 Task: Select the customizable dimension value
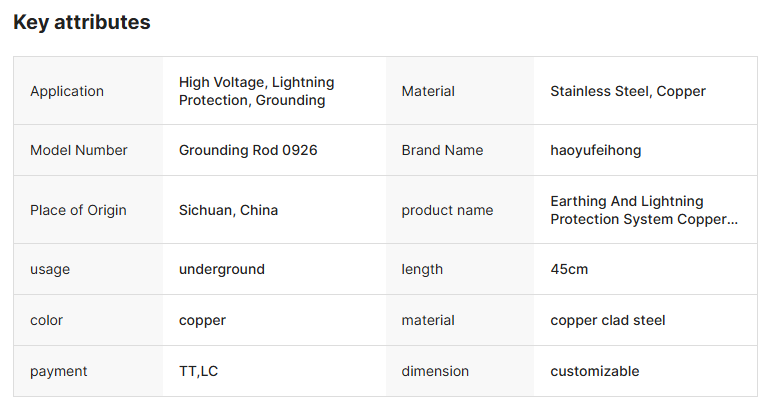pyautogui.click(x=594, y=371)
